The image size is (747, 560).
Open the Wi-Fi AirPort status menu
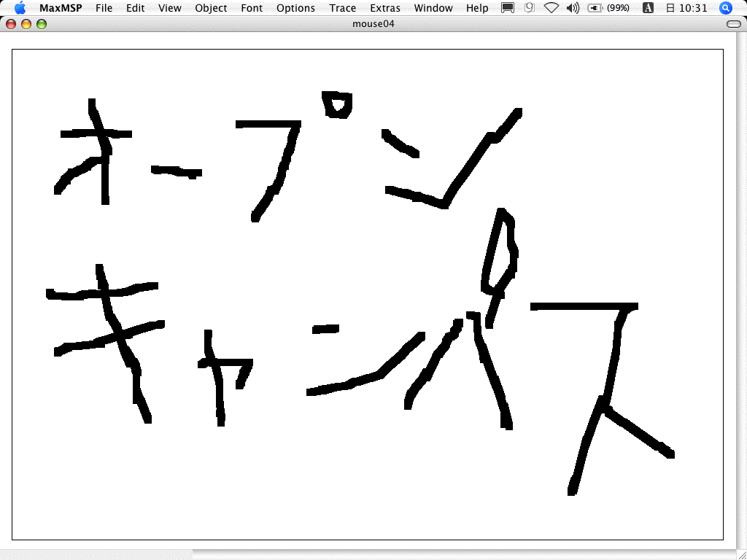(x=551, y=8)
